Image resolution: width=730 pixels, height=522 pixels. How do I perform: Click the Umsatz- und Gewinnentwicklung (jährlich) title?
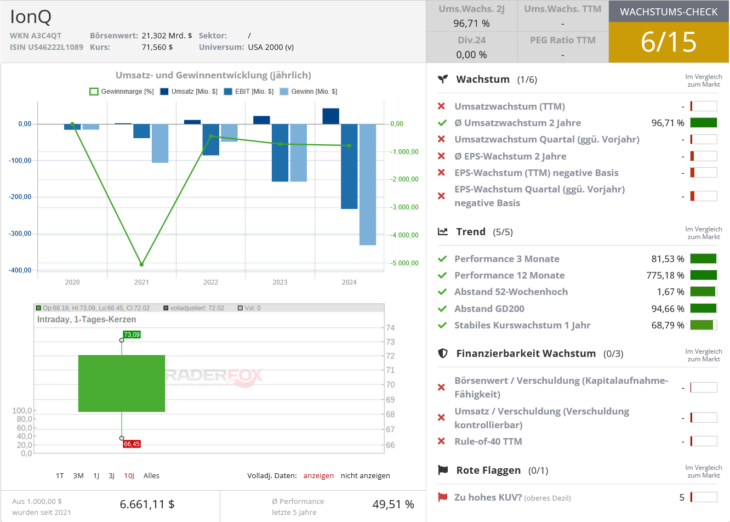[213, 75]
